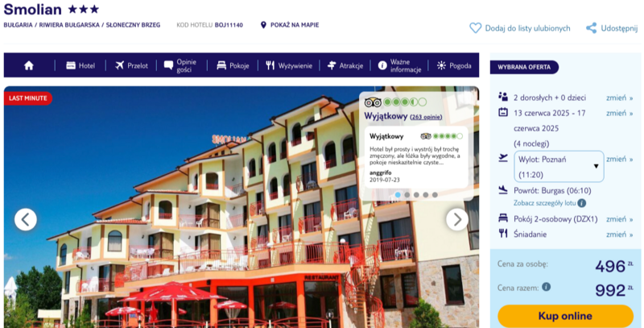Select the second review carousel dot
The image size is (644, 328).
click(407, 195)
